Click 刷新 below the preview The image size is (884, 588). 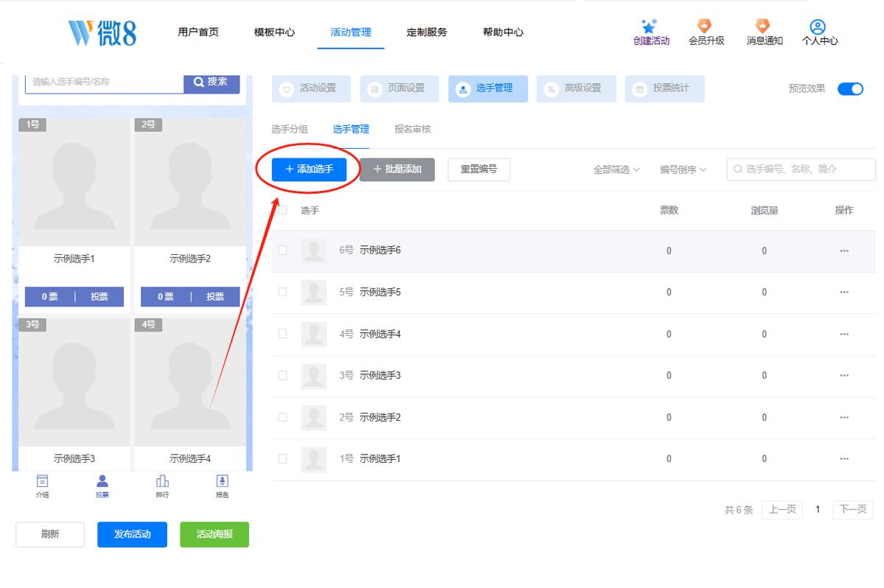[x=50, y=535]
